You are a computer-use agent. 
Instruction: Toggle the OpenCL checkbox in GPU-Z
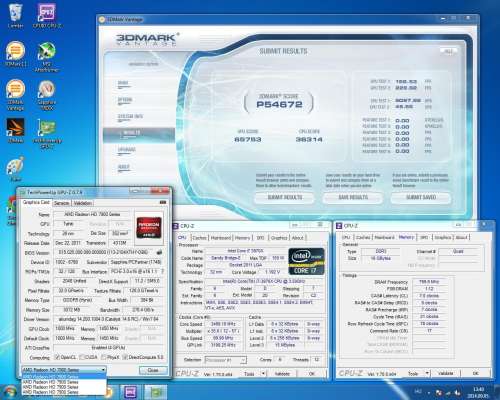click(x=57, y=357)
